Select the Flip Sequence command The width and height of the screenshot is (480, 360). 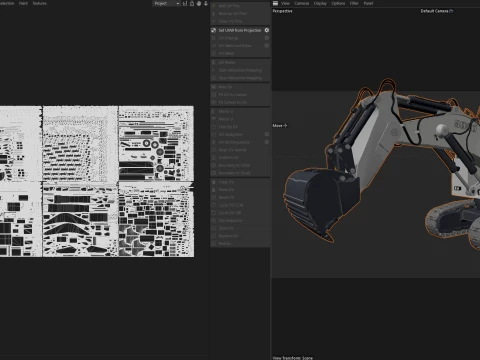[240, 220]
